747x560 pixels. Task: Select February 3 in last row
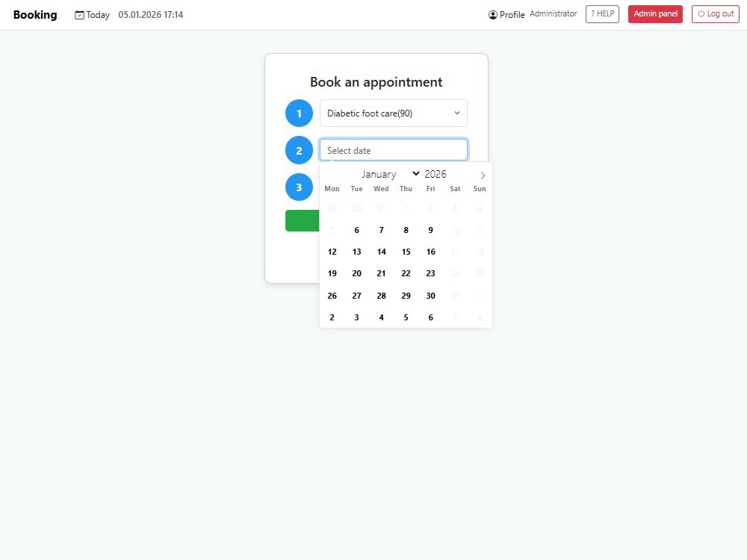coord(356,317)
